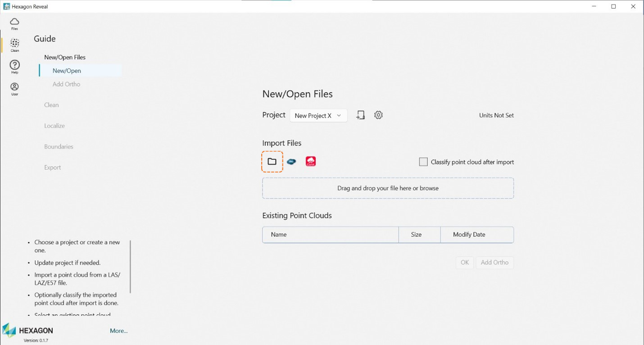Image resolution: width=644 pixels, height=345 pixels.
Task: Open the Localize guide section
Action: pos(54,126)
